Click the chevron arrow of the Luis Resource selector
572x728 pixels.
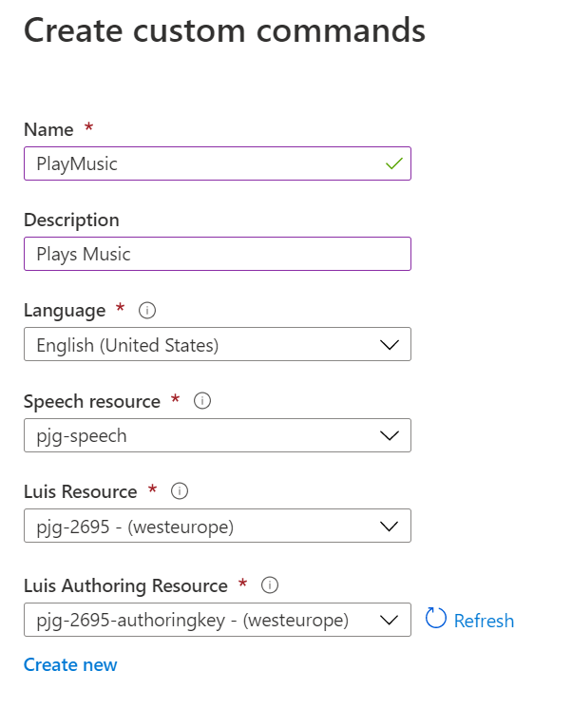(x=389, y=526)
